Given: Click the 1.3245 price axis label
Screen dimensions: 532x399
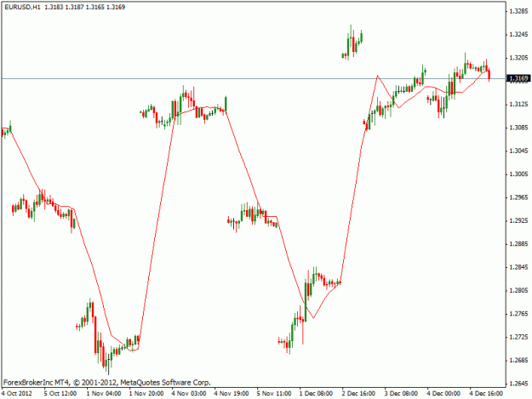Looking at the screenshot, I should tap(518, 35).
